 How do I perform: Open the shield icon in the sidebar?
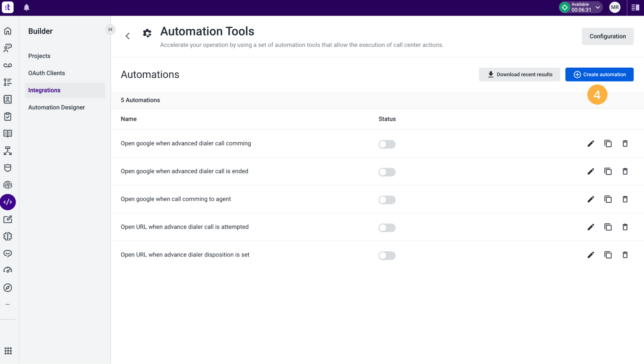tap(8, 168)
